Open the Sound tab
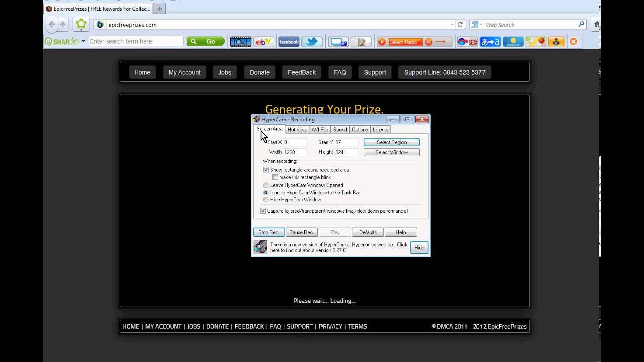 pyautogui.click(x=340, y=130)
